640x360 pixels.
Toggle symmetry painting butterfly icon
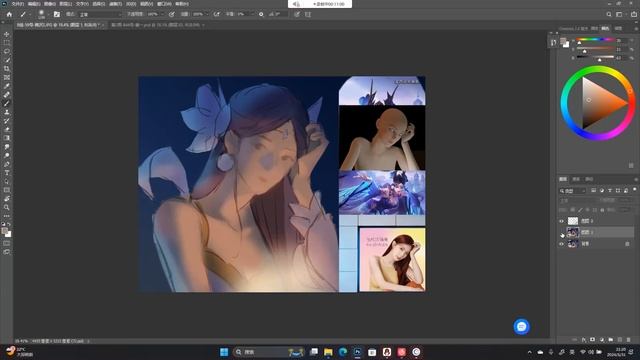308,14
